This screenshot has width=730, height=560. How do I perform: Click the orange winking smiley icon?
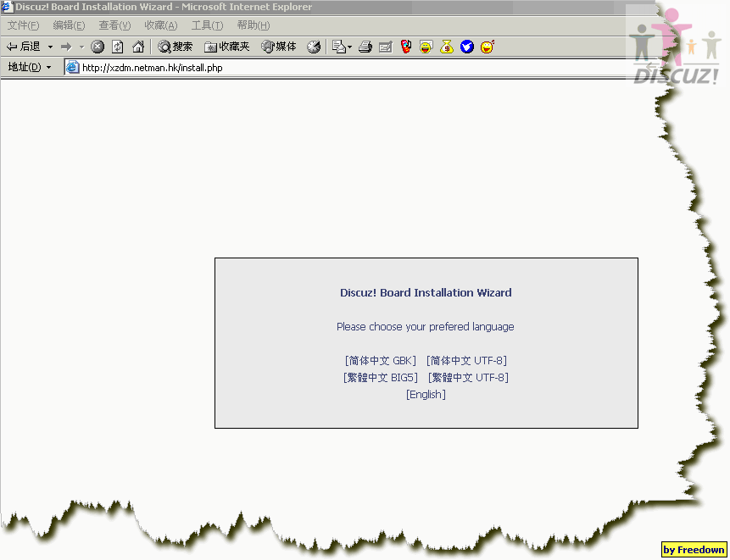pyautogui.click(x=487, y=47)
